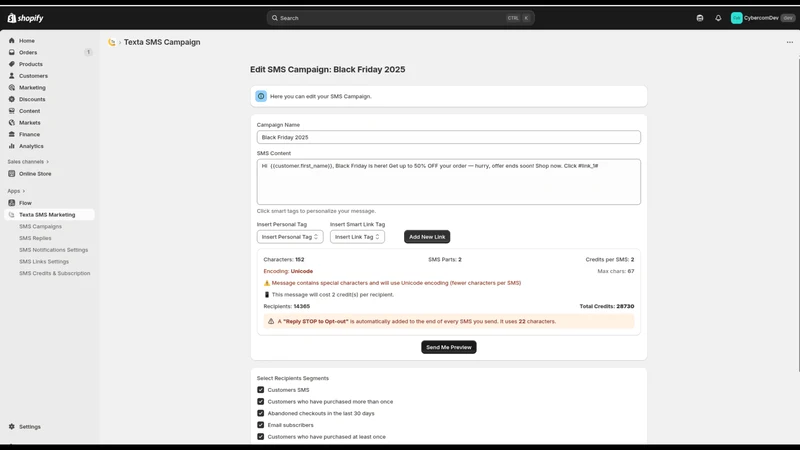The width and height of the screenshot is (800, 450).
Task: Uncheck Customers SMS segment
Action: click(261, 390)
